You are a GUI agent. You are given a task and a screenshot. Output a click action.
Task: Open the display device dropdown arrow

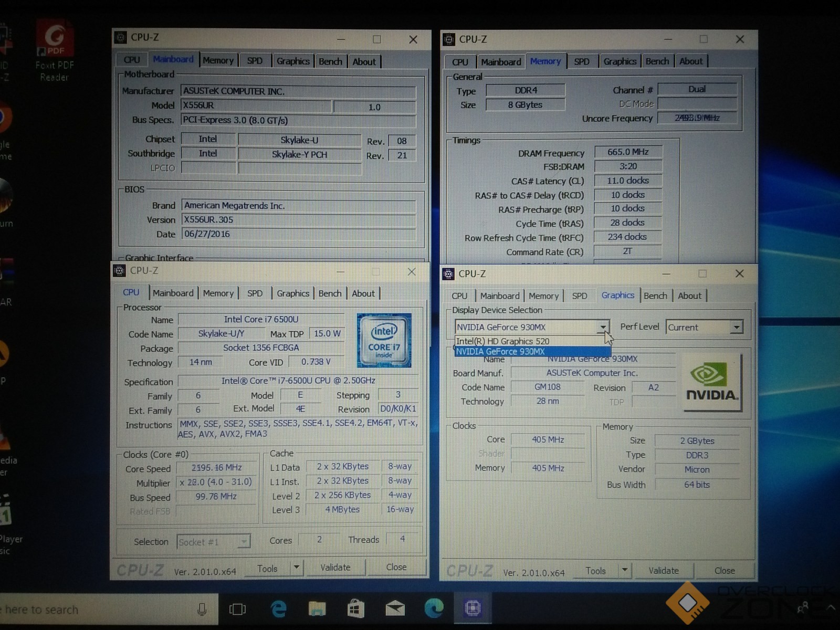point(603,327)
